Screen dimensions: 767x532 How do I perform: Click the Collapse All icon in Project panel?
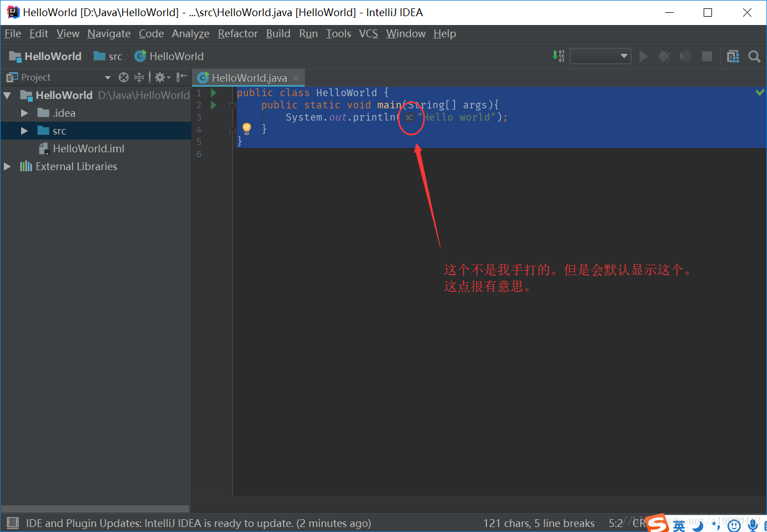point(139,77)
